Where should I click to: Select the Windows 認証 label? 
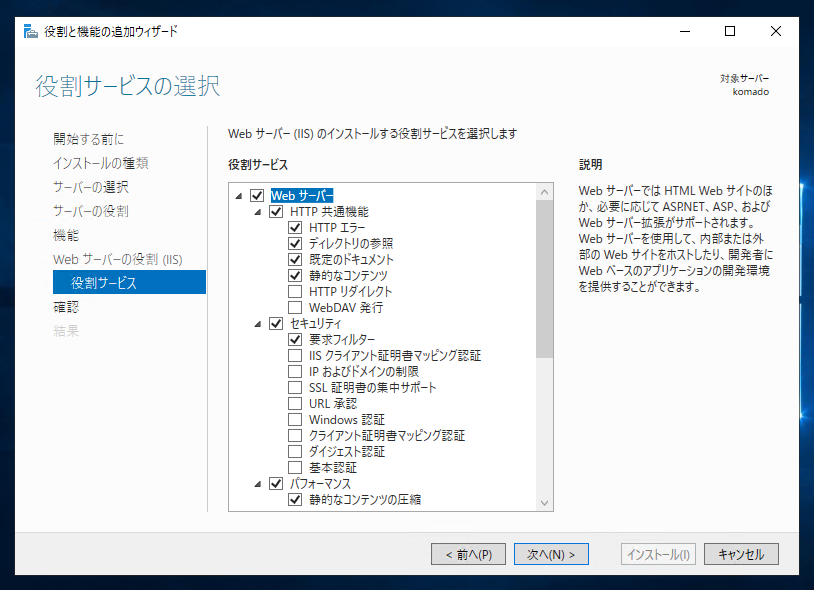[x=347, y=419]
